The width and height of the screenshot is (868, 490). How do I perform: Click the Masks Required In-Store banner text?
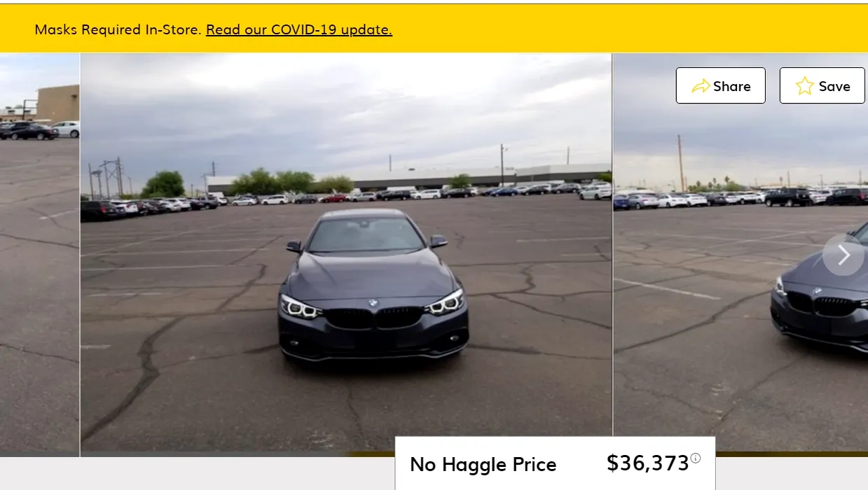(118, 29)
